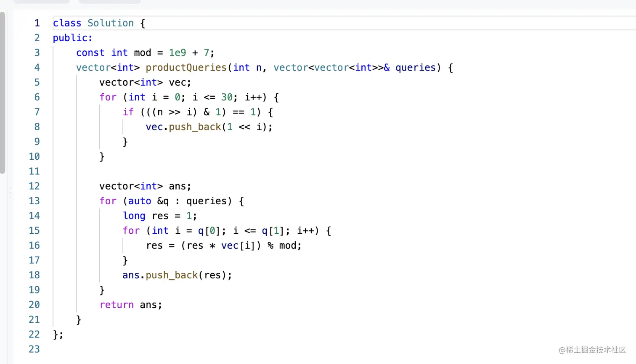Click the number '30' in the for loop
The image size is (636, 364).
click(227, 97)
